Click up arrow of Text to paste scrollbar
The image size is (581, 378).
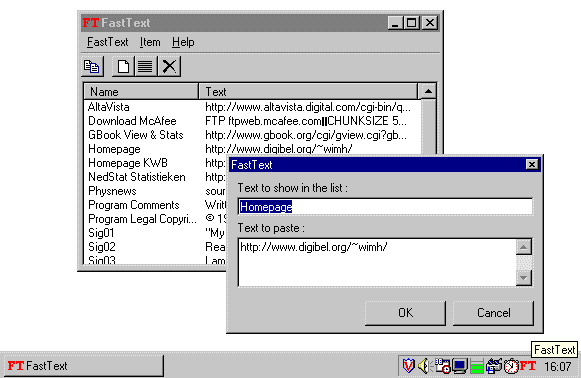pyautogui.click(x=524, y=247)
